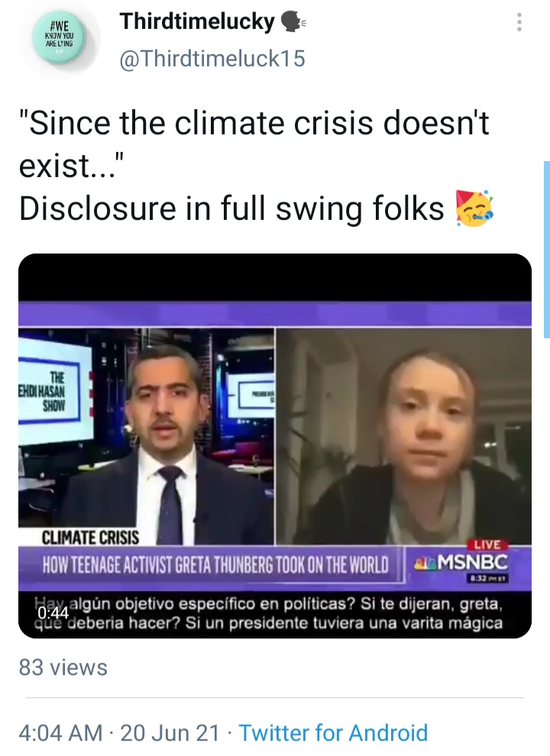Open the Thirdtimelucky profile avatar
Screen dimensions: 550x756
[x=60, y=37]
